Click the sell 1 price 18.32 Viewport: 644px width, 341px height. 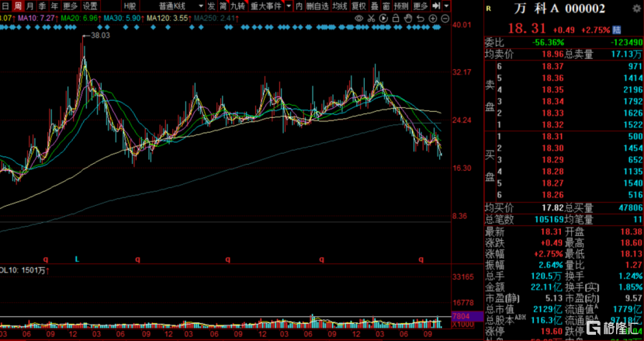pyautogui.click(x=552, y=124)
